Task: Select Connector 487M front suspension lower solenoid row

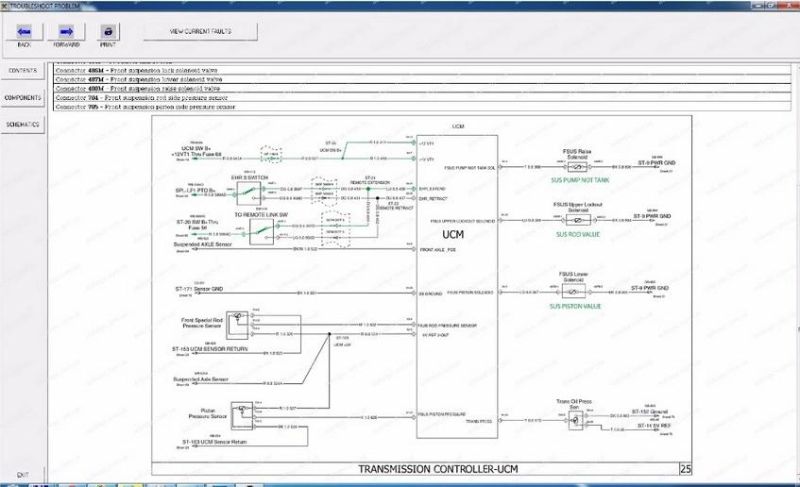Action: click(422, 80)
